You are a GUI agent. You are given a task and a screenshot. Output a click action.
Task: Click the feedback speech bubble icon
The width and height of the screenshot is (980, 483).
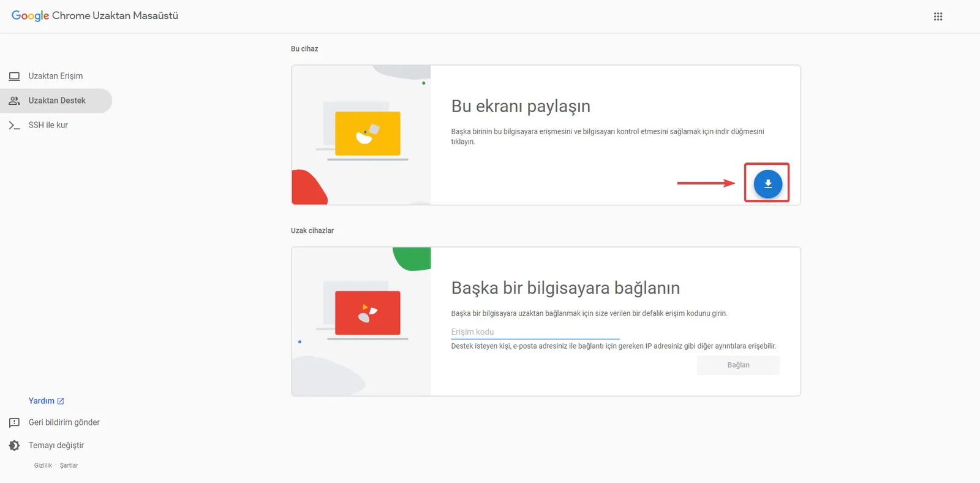(14, 423)
